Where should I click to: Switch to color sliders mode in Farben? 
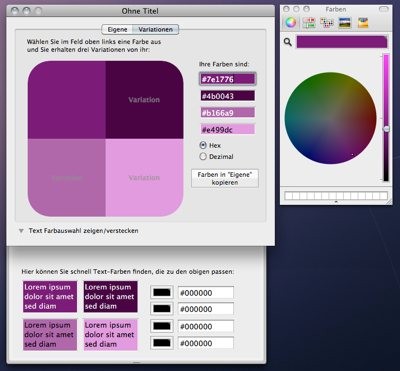pyautogui.click(x=309, y=23)
